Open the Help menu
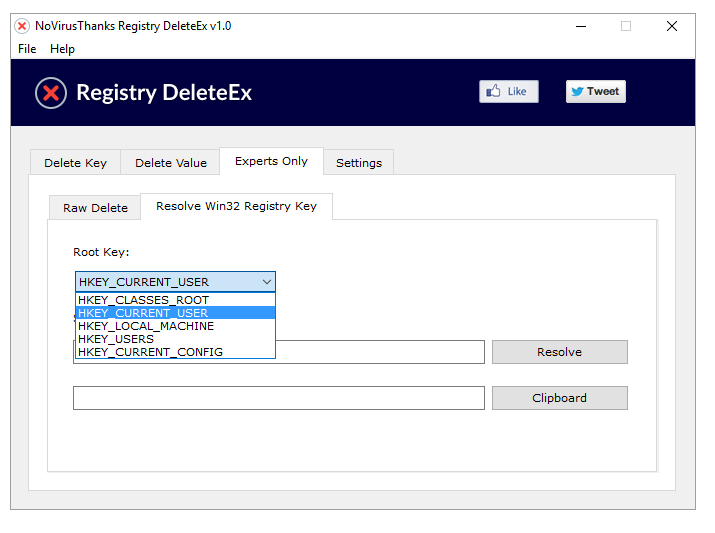The height and width of the screenshot is (533, 715). click(x=62, y=49)
